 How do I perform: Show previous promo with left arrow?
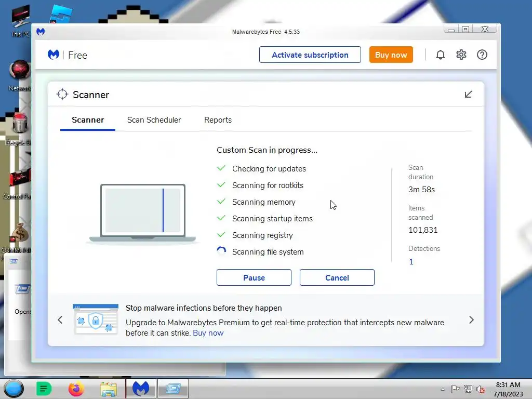click(x=60, y=320)
